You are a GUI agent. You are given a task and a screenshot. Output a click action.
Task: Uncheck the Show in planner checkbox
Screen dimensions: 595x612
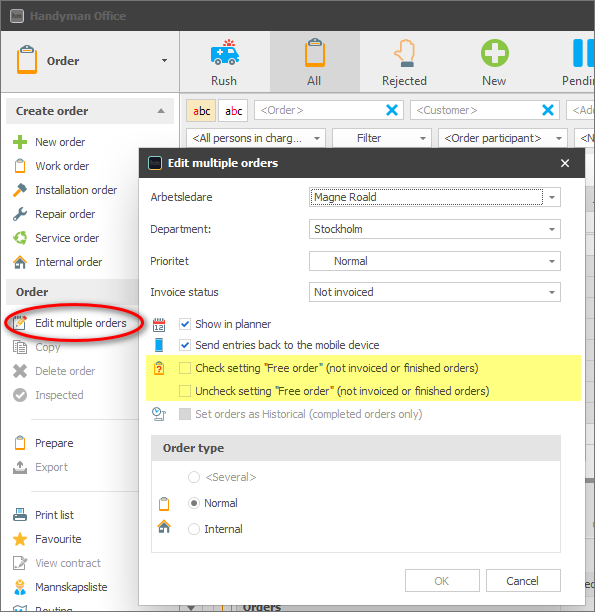[x=185, y=324]
